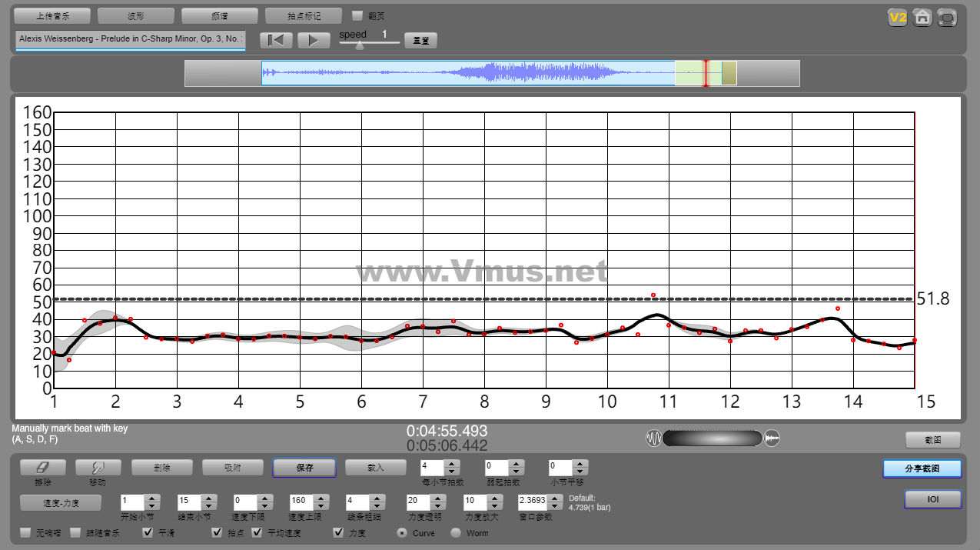Toggle the fullscreen icon at top right
The image size is (980, 550).
click(x=948, y=18)
